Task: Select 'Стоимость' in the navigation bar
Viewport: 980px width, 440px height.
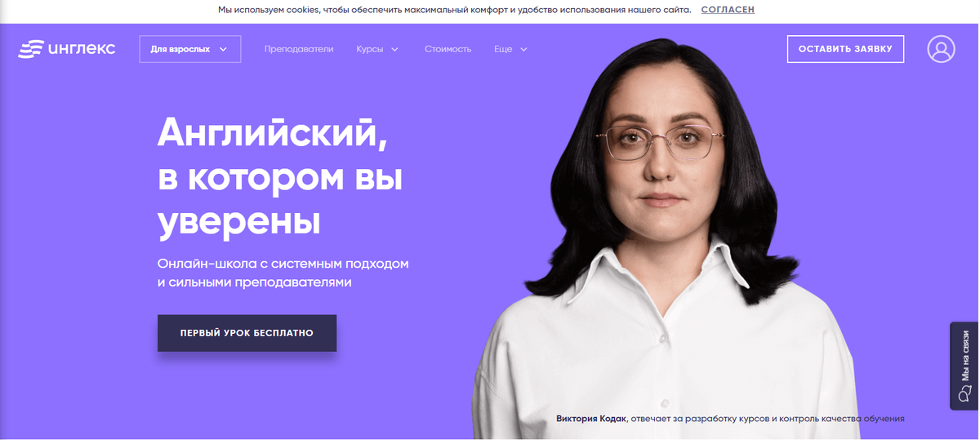Action: [448, 49]
